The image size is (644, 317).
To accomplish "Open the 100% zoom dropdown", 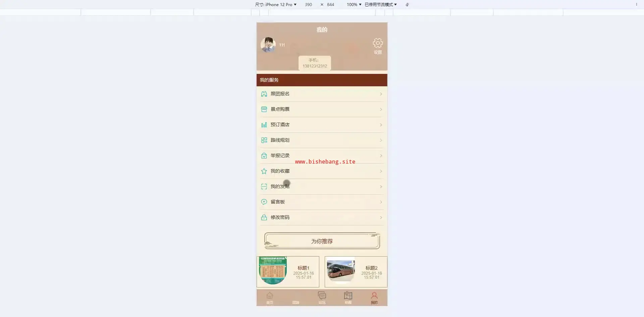I will click(354, 5).
